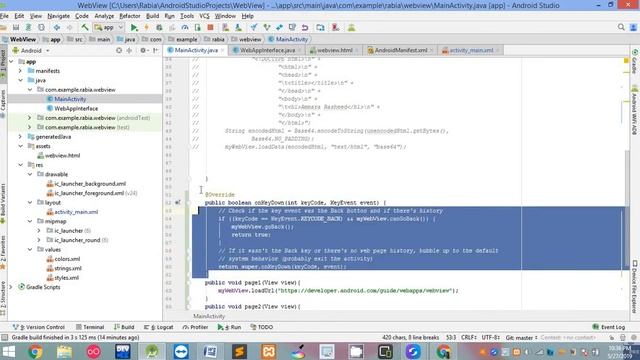Expand com.example.rabia.webview (androidTest) package
Screen dimensions: 640x360
tap(30, 118)
